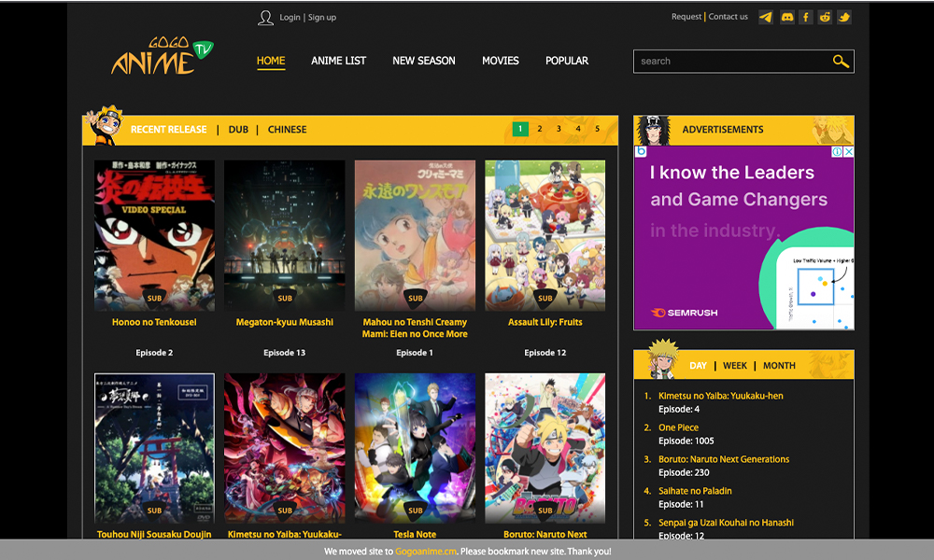Open Mahou no Tenshi Creamy Mami poster
Screen dimensions: 934x560
(x=415, y=235)
